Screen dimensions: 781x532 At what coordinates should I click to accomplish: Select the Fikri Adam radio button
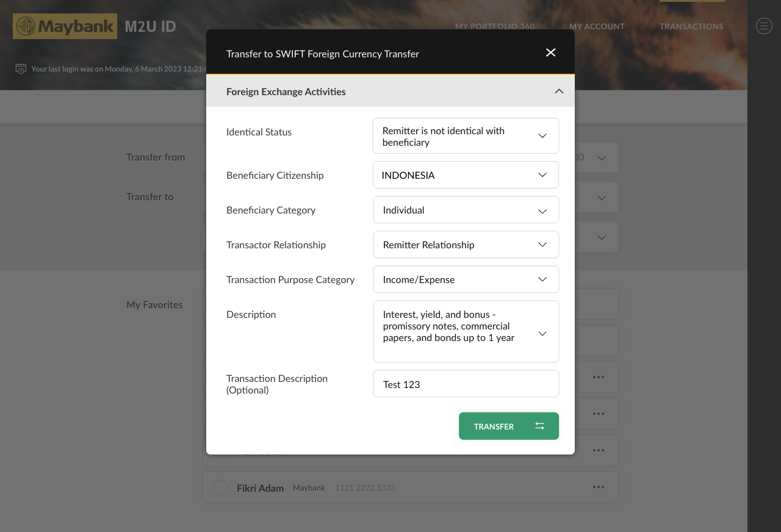coord(220,487)
